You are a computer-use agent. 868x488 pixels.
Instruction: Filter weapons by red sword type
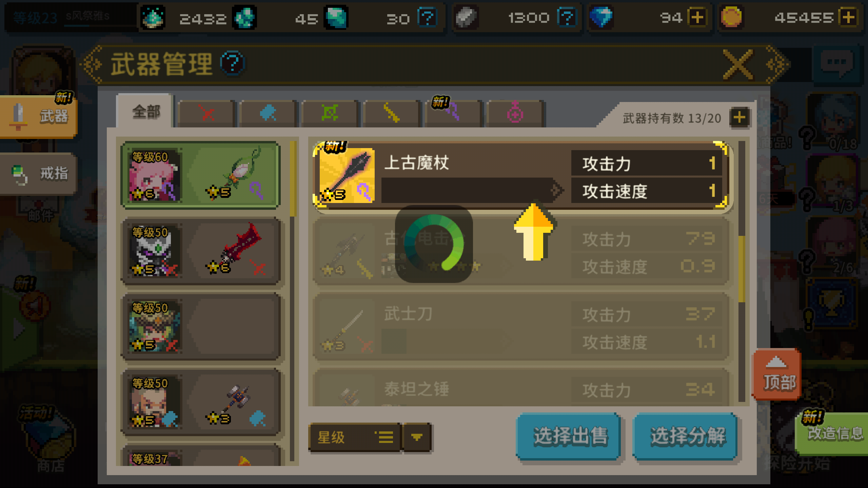(x=206, y=114)
